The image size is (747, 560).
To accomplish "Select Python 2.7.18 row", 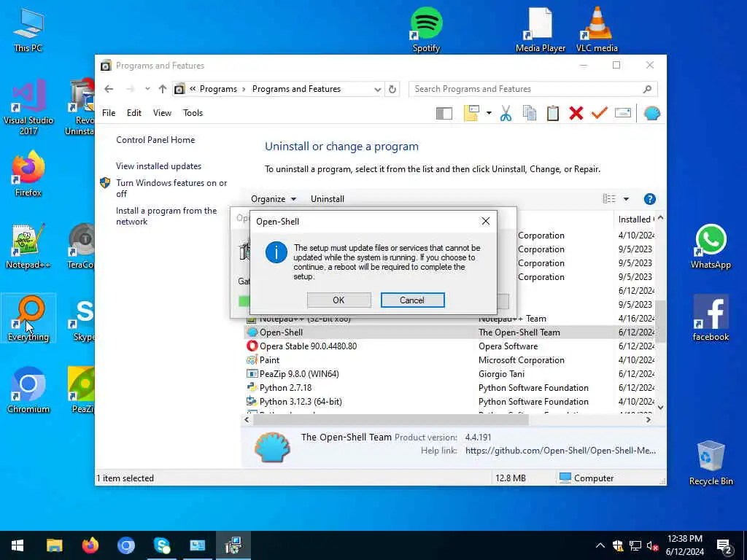I will tap(450, 388).
